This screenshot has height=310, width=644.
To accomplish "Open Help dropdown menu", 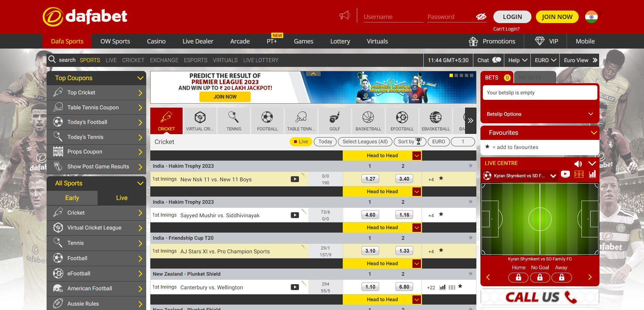I will 518,60.
